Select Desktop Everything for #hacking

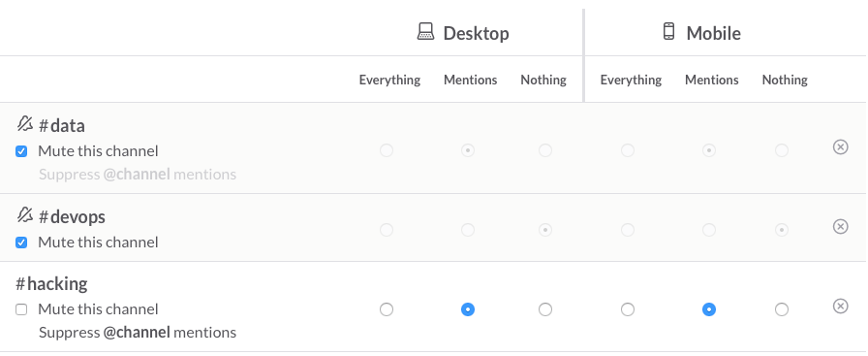click(x=387, y=309)
